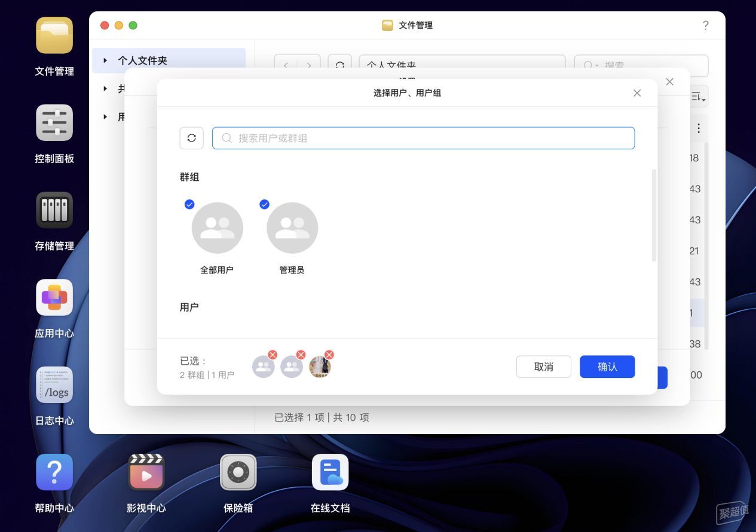Click the refresh button in 文件管理 toolbar
The image size is (756, 532).
click(339, 65)
